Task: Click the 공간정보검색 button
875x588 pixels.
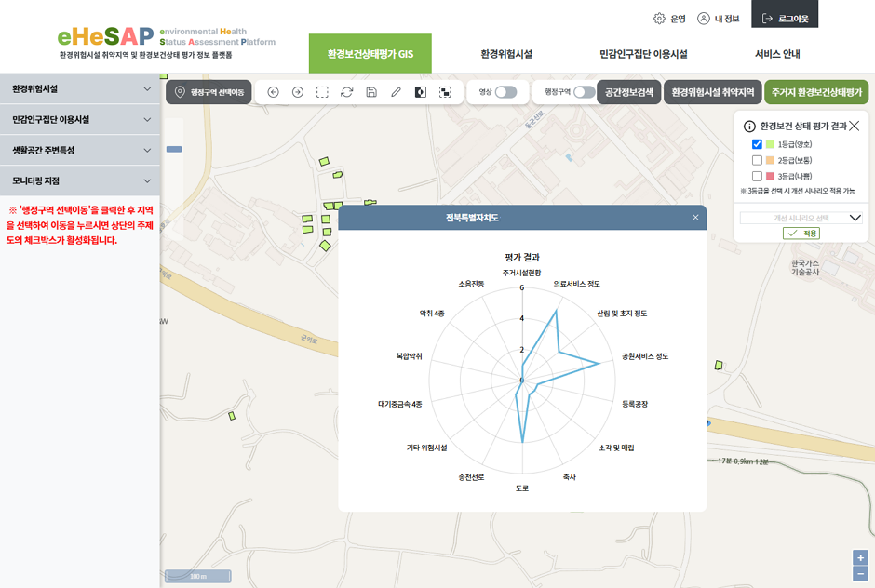Action: (x=629, y=92)
